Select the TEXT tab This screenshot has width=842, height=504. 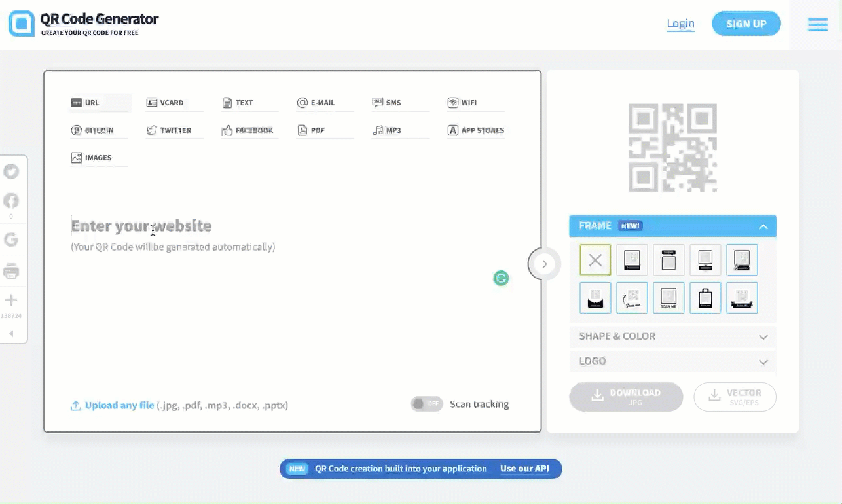[x=249, y=103]
